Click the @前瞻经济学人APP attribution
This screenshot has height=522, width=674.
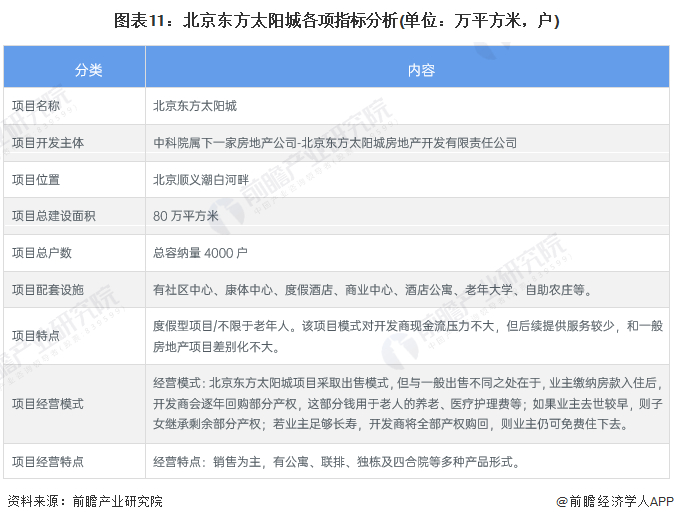(x=615, y=501)
